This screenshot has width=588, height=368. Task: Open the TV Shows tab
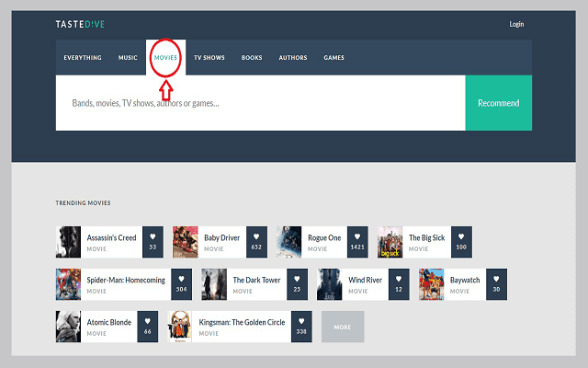tap(209, 58)
